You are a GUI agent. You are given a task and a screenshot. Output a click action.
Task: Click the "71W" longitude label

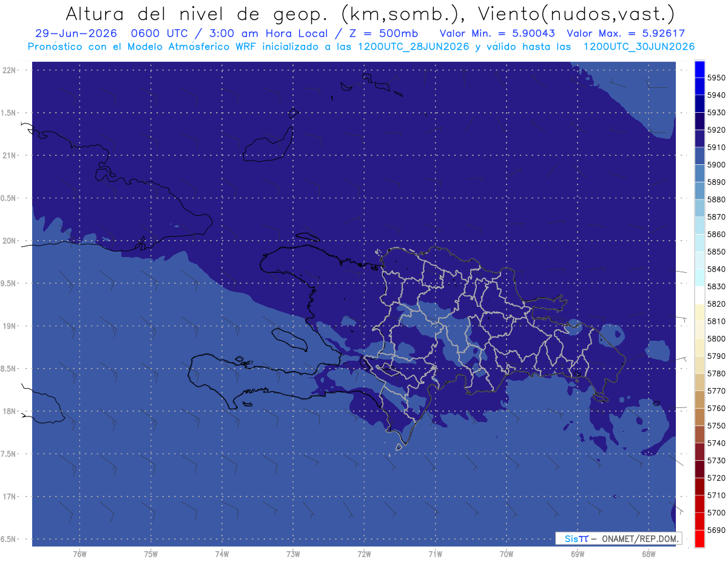tap(435, 554)
